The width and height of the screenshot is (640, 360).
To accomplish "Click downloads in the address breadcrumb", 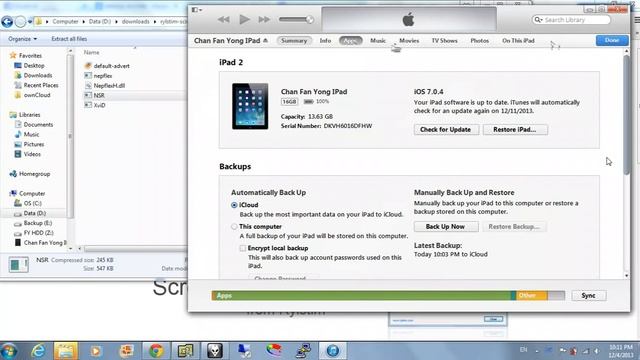I will (136, 21).
